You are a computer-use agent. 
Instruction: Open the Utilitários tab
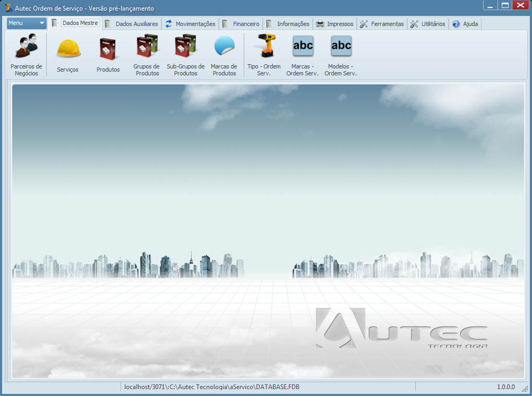[x=428, y=24]
